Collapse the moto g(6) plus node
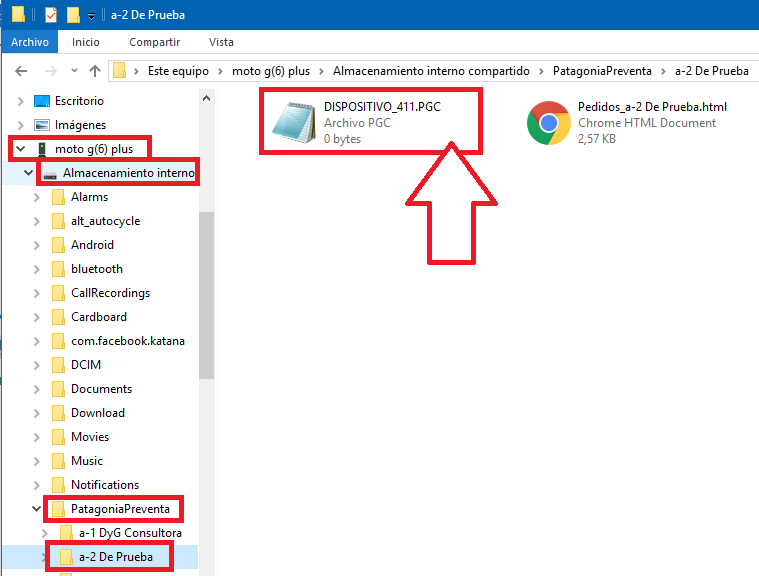This screenshot has height=576, width=759. (x=20, y=149)
